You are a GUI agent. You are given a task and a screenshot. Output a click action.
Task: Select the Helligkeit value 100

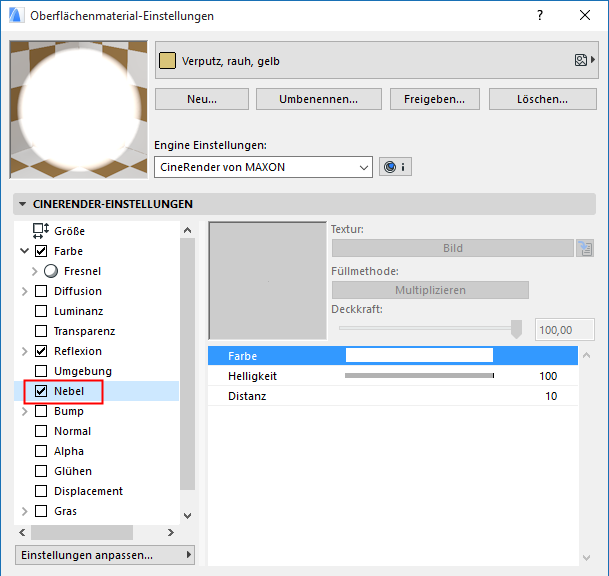click(x=548, y=376)
